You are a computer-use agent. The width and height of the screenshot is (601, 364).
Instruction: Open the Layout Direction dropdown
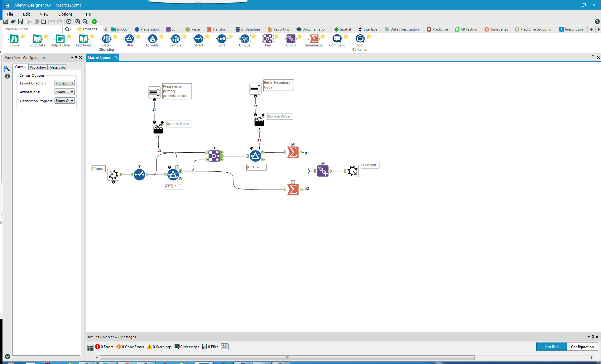click(x=64, y=83)
